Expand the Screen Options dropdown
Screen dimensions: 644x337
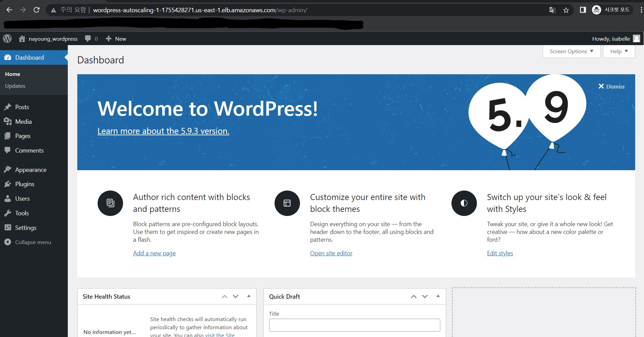[571, 52]
